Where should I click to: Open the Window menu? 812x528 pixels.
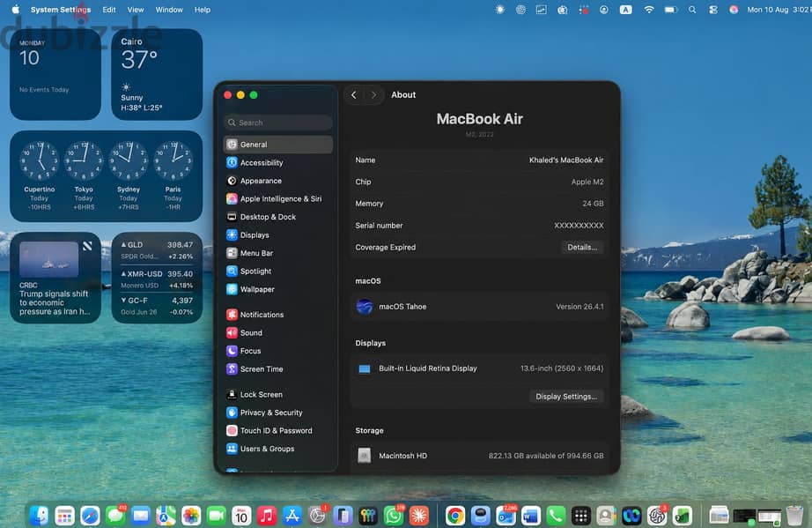[x=169, y=10]
